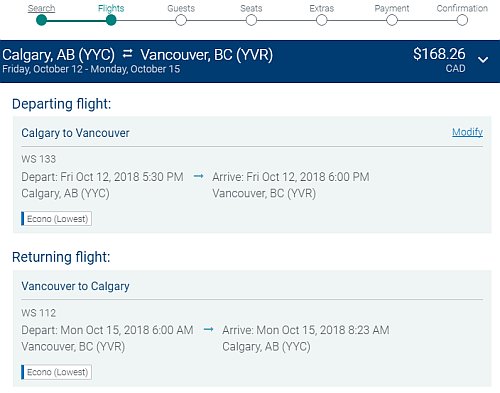Image resolution: width=500 pixels, height=393 pixels.
Task: Select the Guests step label
Action: (x=181, y=8)
